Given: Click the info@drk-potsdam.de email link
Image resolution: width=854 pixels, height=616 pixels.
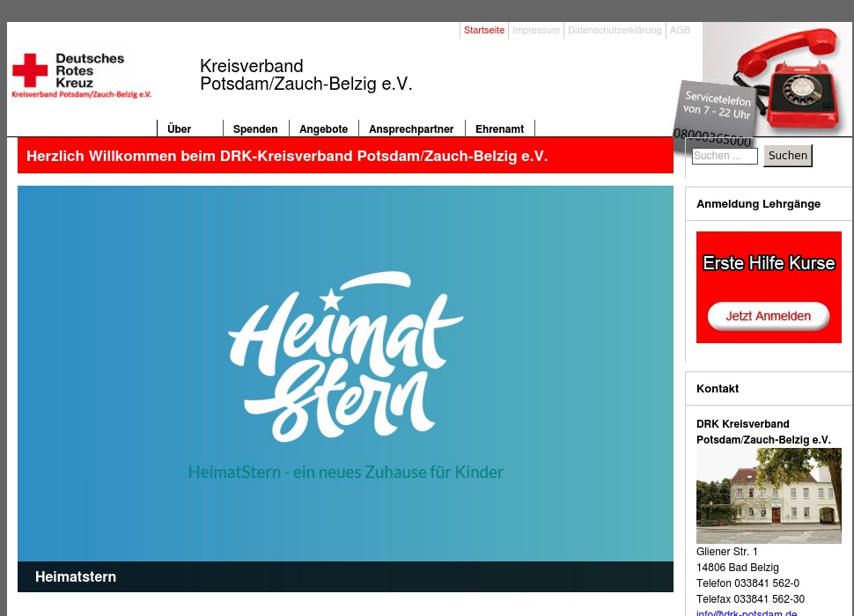Looking at the screenshot, I should 747,613.
